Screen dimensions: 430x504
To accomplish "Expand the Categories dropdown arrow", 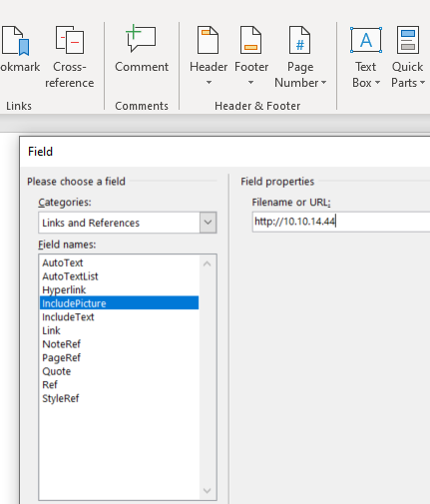I will coord(209,223).
